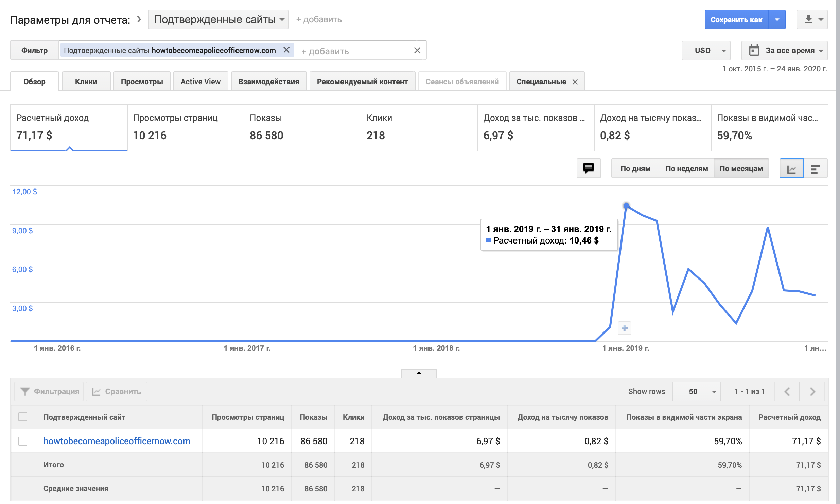
Task: Go to next table page arrow
Action: (x=812, y=391)
